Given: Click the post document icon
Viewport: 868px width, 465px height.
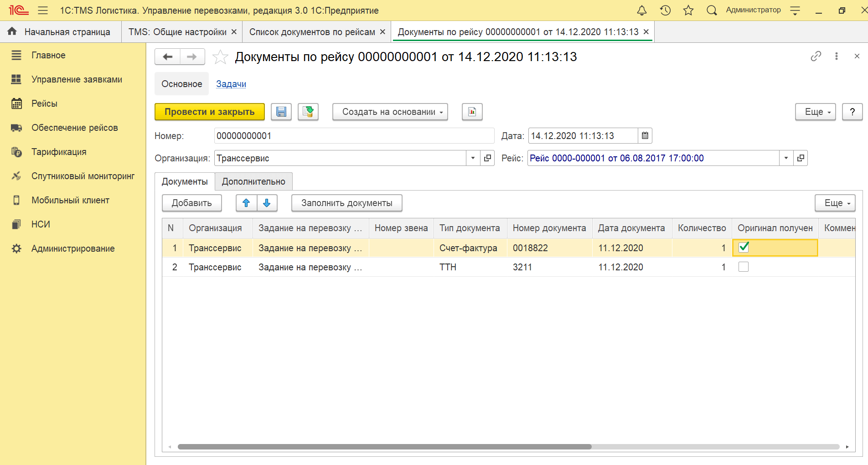Looking at the screenshot, I should 308,112.
